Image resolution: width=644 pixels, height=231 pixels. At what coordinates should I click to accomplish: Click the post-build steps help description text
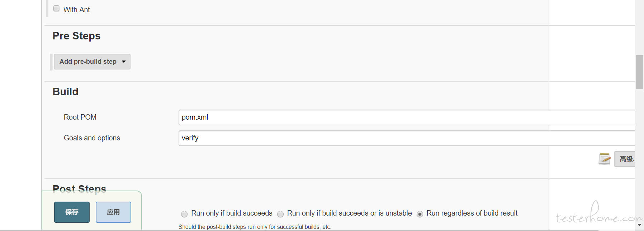coord(255,227)
